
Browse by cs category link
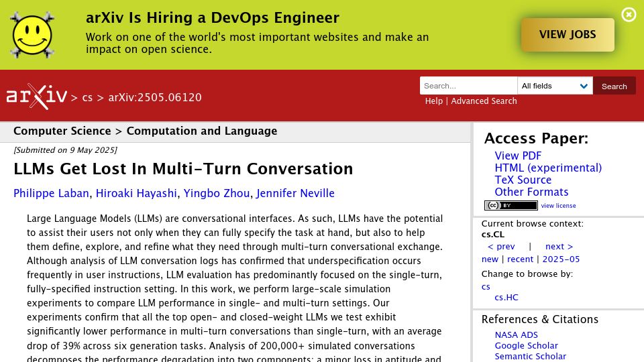pyautogui.click(x=486, y=286)
